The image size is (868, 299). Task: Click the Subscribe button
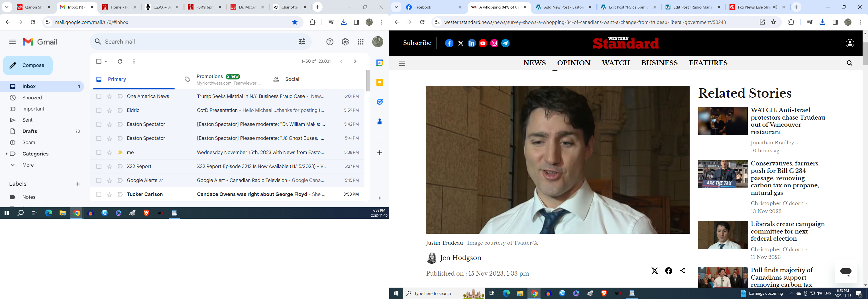point(417,43)
